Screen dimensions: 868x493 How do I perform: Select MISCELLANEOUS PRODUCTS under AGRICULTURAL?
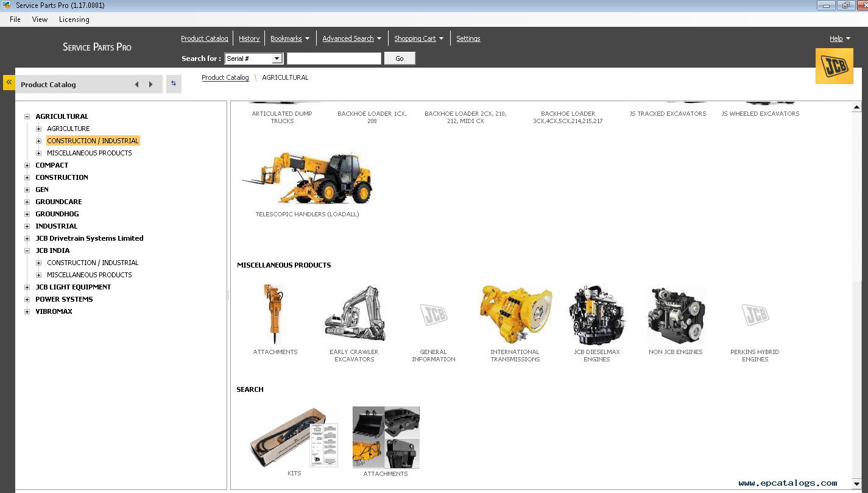pos(90,153)
